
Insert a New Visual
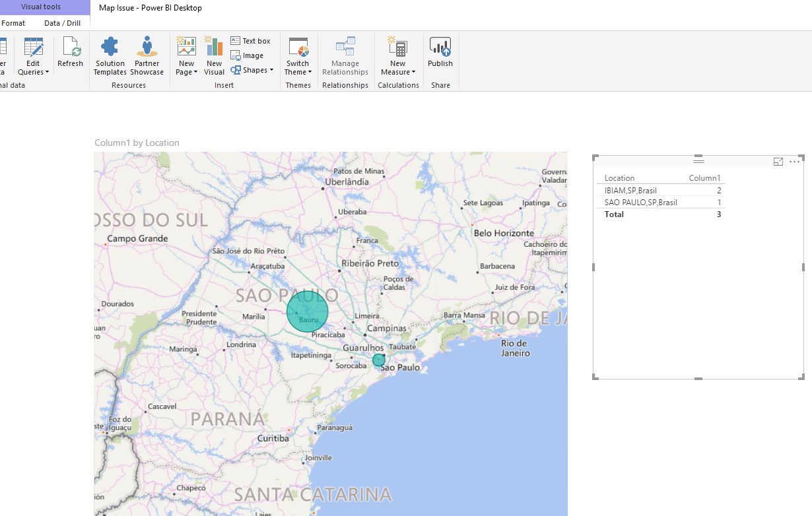click(x=214, y=56)
